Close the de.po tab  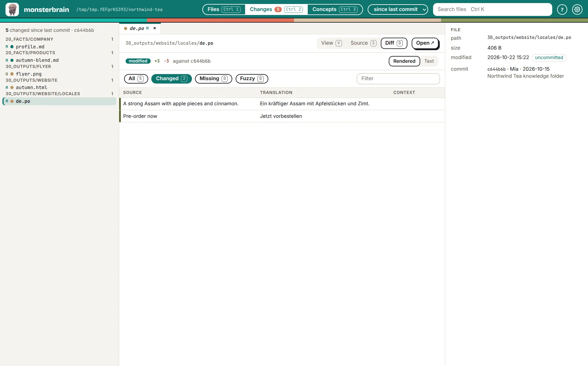pyautogui.click(x=155, y=28)
